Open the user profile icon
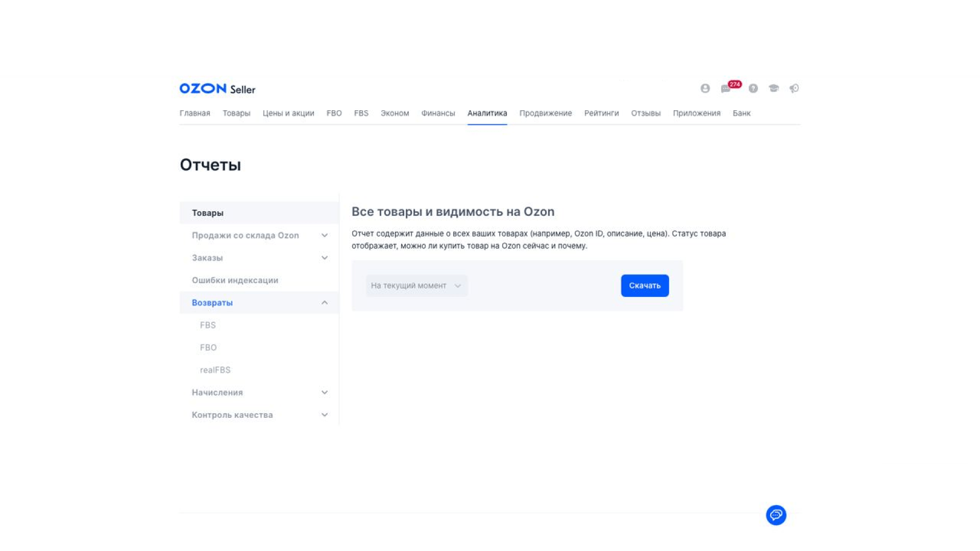Viewport: 980px width, 551px height. 705,88
